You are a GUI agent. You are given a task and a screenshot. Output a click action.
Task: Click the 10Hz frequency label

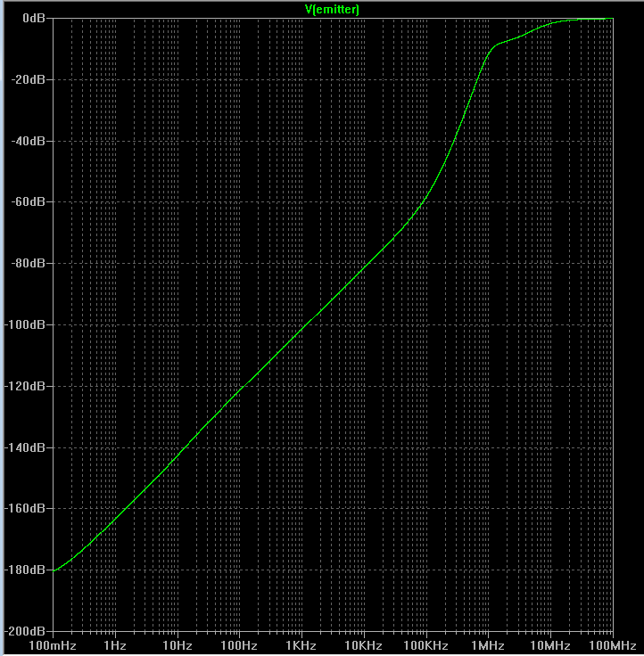coord(178,645)
